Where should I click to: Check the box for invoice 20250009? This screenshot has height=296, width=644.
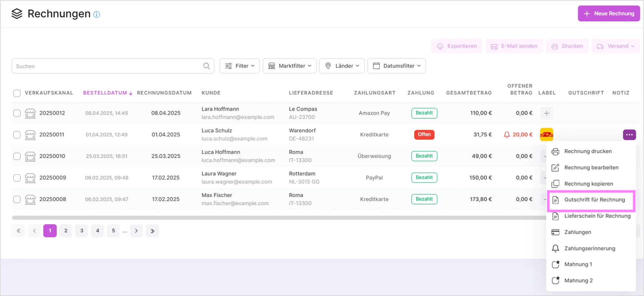(17, 178)
